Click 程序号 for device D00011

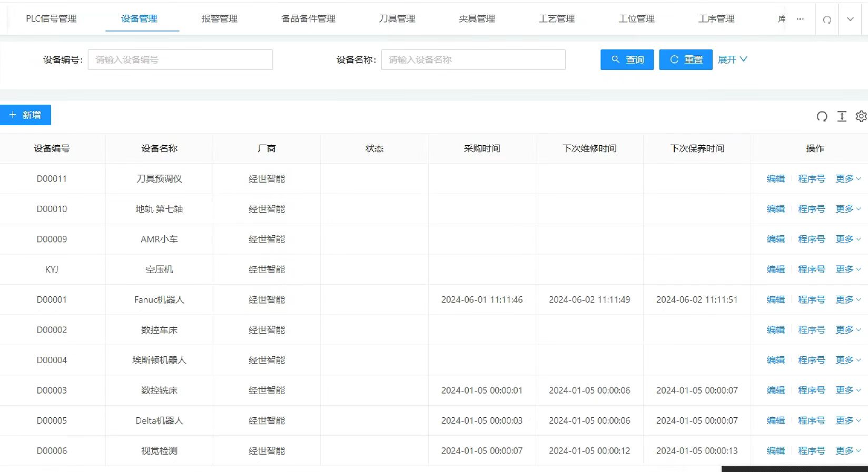[x=812, y=179]
